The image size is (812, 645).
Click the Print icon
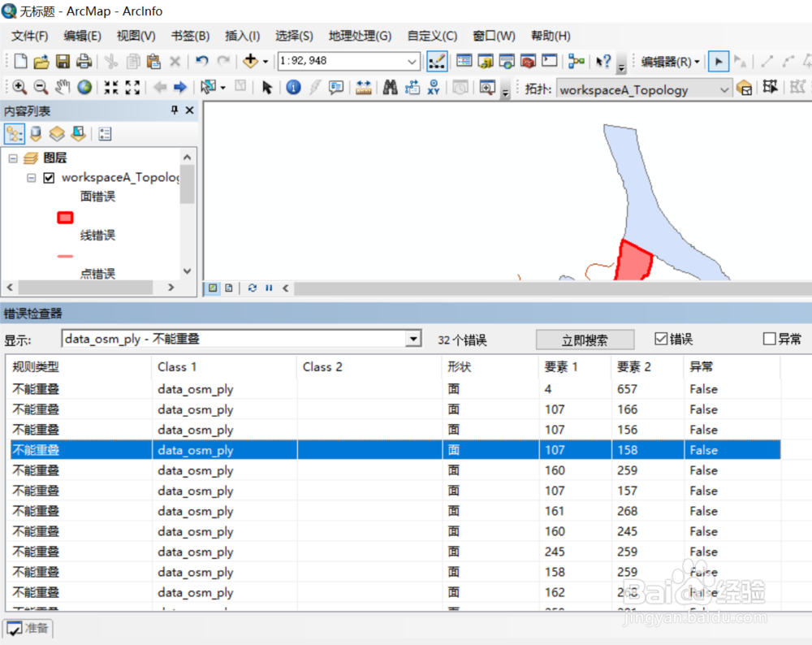(84, 61)
